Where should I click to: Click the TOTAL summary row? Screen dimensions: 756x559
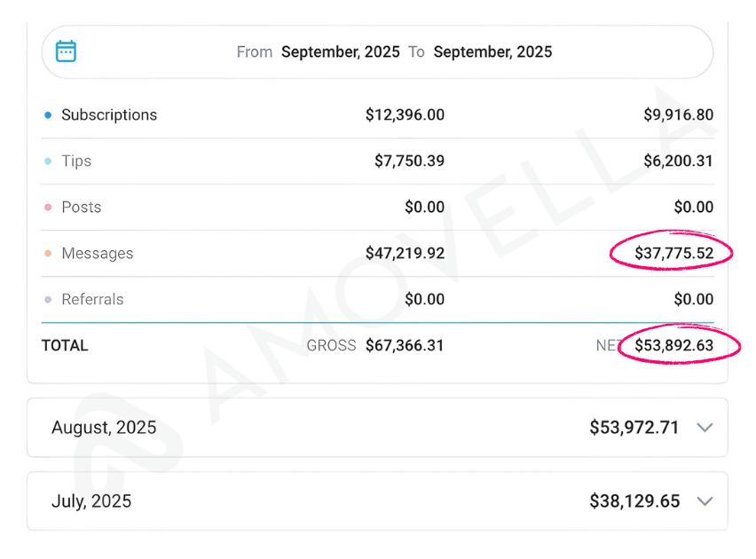click(x=65, y=346)
